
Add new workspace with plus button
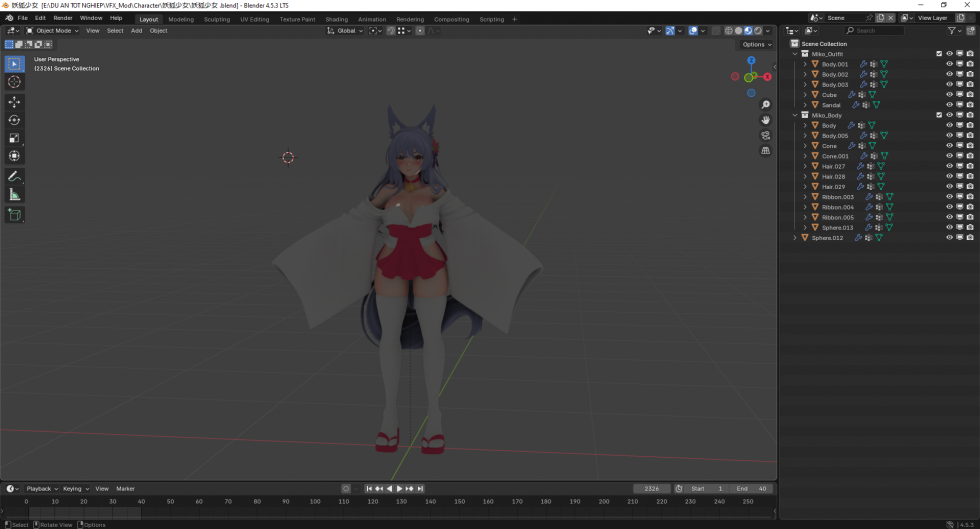click(514, 19)
